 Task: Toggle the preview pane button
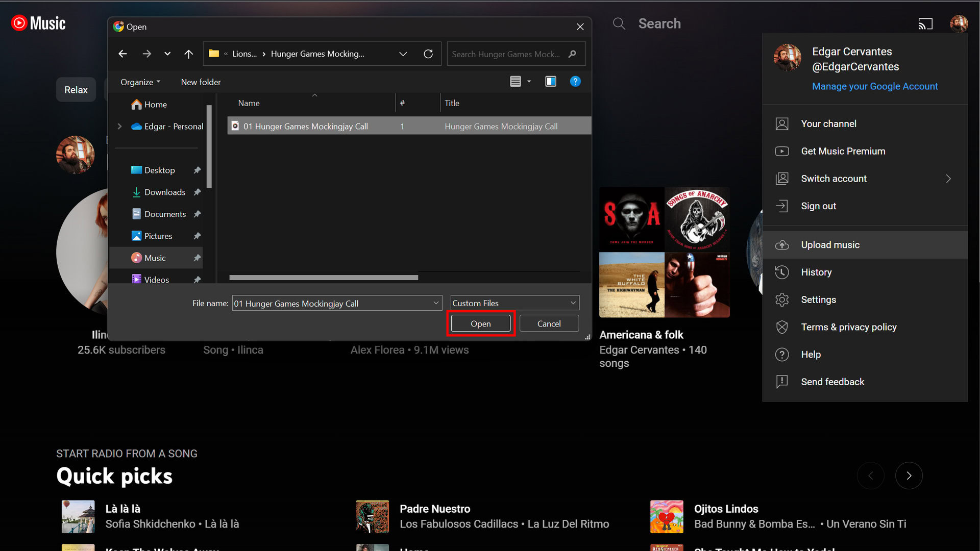[x=550, y=82]
